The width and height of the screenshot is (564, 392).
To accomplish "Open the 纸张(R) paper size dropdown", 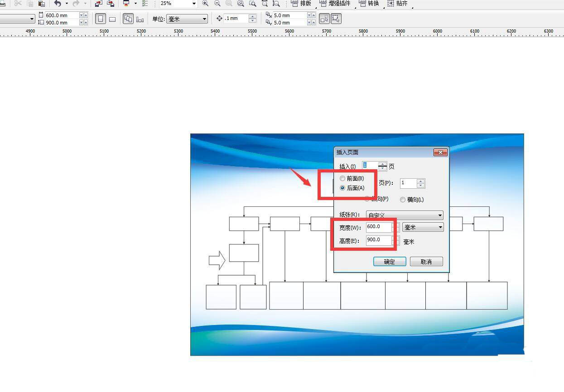I will [x=405, y=215].
